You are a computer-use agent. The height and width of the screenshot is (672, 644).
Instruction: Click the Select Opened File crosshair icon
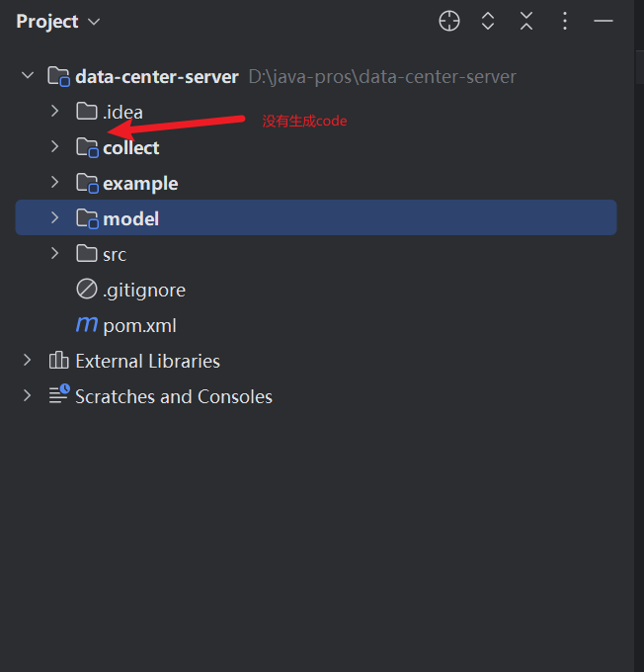click(449, 21)
